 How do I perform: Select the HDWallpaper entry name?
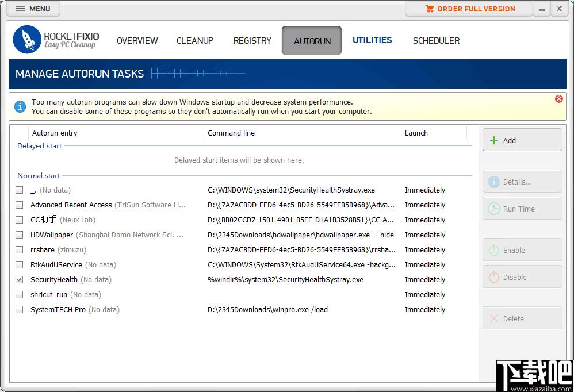52,235
